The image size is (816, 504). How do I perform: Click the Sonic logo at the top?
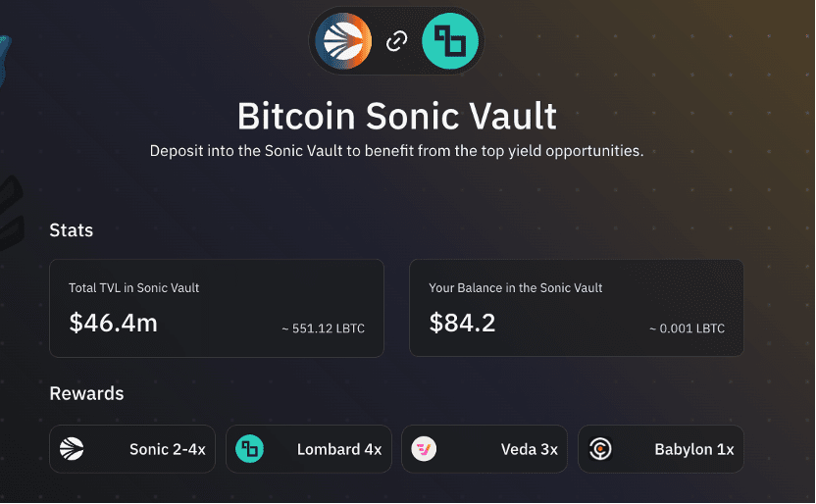coord(343,41)
